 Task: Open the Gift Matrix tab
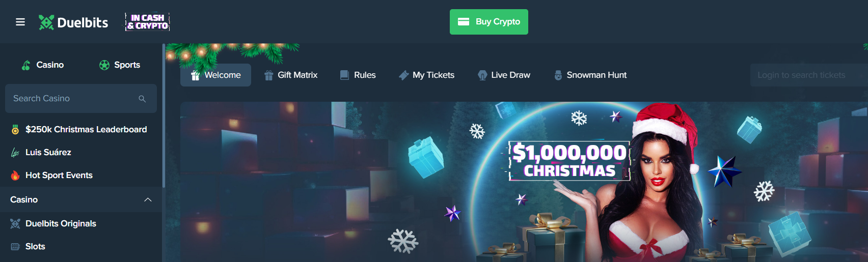(x=291, y=75)
